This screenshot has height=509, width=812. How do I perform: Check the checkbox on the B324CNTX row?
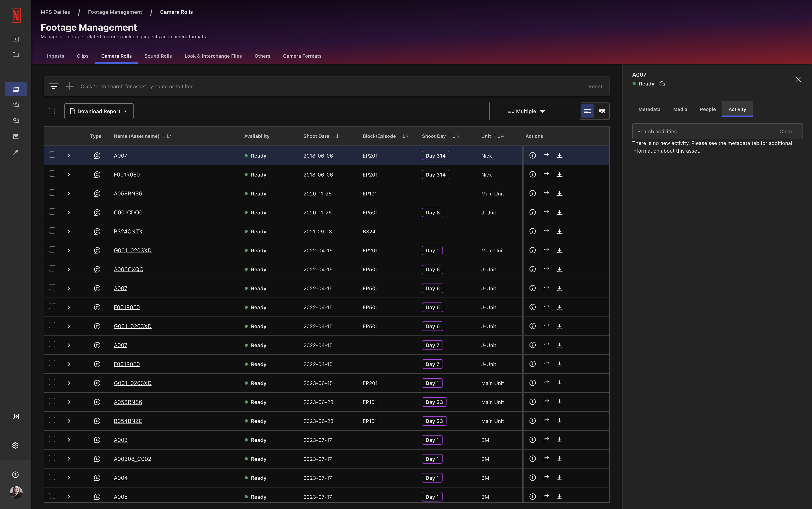tap(52, 231)
